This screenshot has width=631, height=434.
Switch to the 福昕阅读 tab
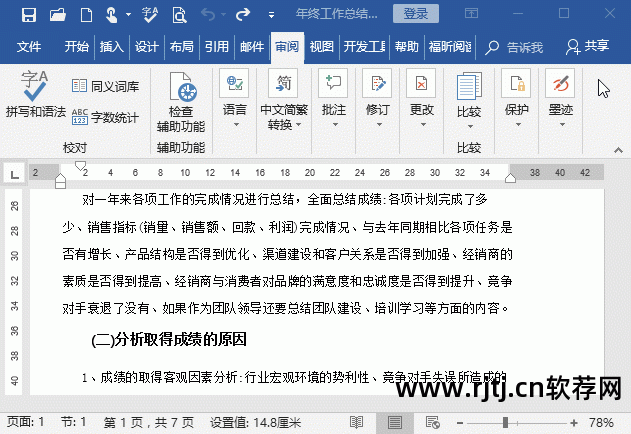450,47
